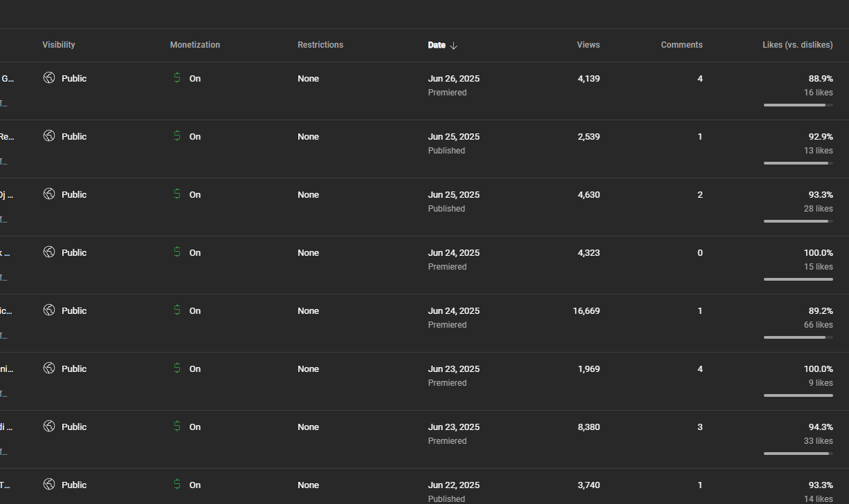Click the Restrictions column header

[x=320, y=45]
